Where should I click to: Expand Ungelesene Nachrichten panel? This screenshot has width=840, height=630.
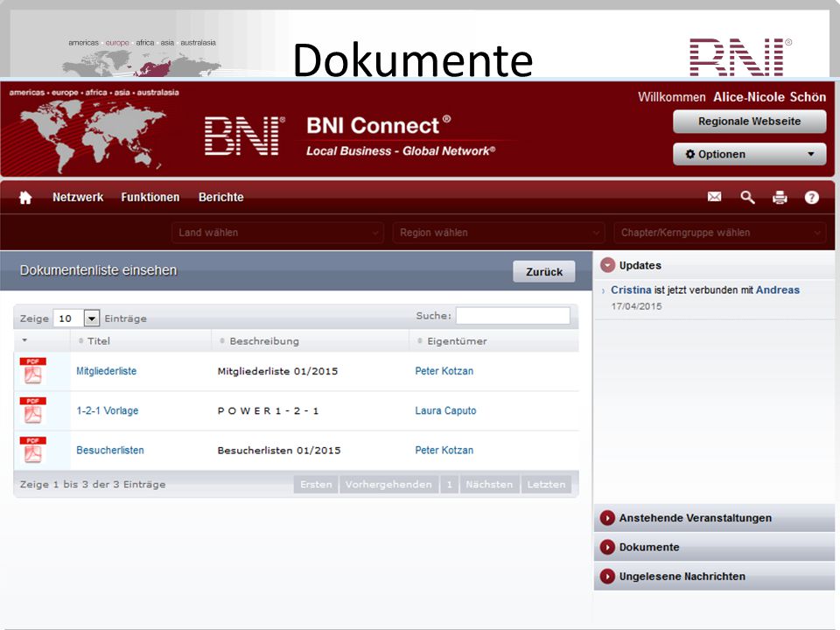(x=714, y=577)
